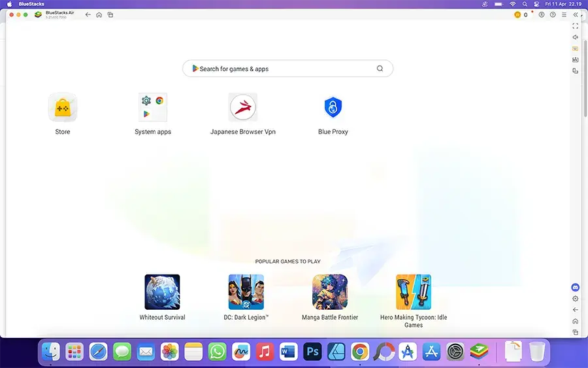This screenshot has height=368, width=588.
Task: Open Google Chrome from the Dock
Action: 360,352
